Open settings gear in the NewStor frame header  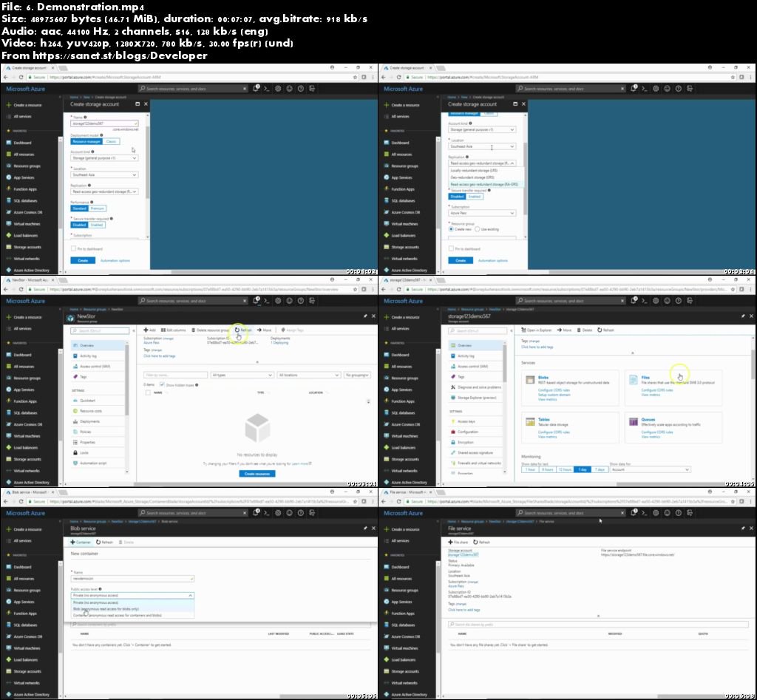(x=278, y=301)
